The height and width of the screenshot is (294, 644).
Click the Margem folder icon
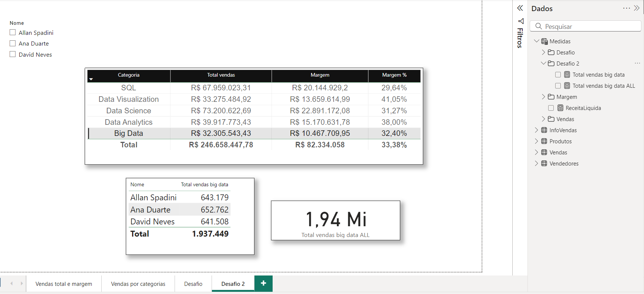click(551, 97)
